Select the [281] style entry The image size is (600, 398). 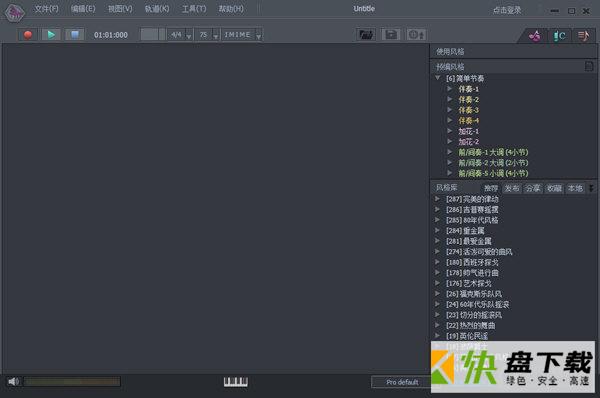468,241
